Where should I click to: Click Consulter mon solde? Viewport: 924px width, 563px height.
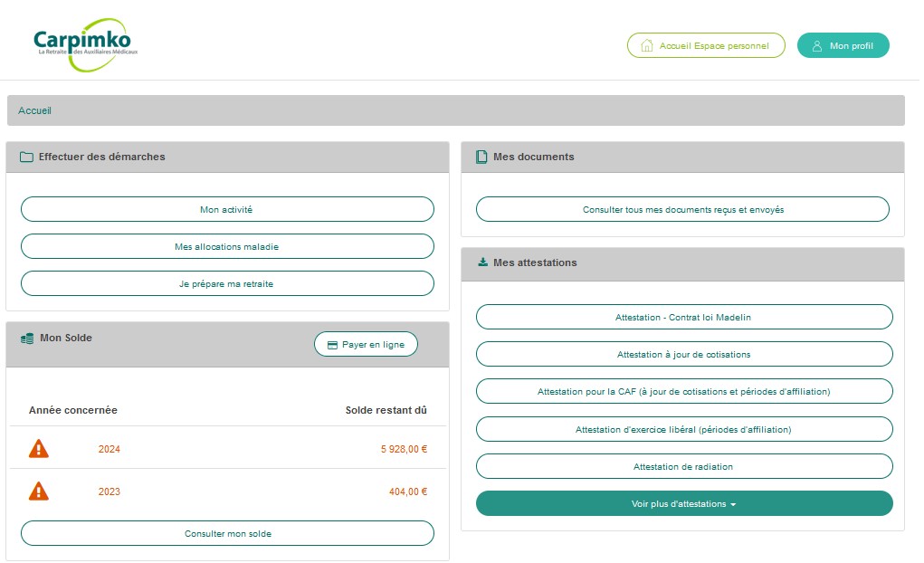point(227,533)
